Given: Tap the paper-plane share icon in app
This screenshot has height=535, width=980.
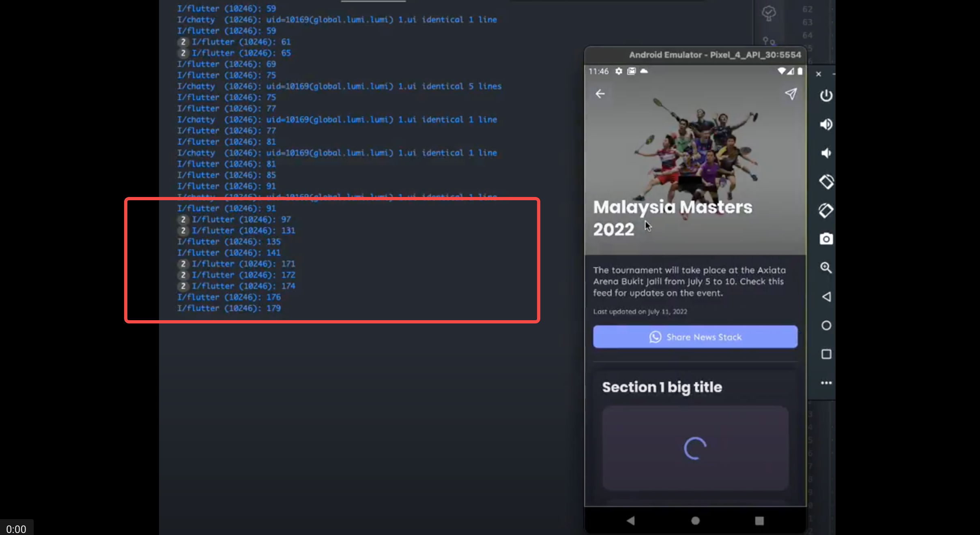Looking at the screenshot, I should click(791, 94).
